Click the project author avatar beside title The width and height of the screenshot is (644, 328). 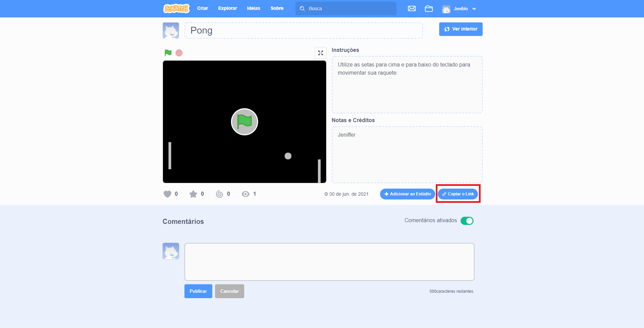click(x=171, y=31)
